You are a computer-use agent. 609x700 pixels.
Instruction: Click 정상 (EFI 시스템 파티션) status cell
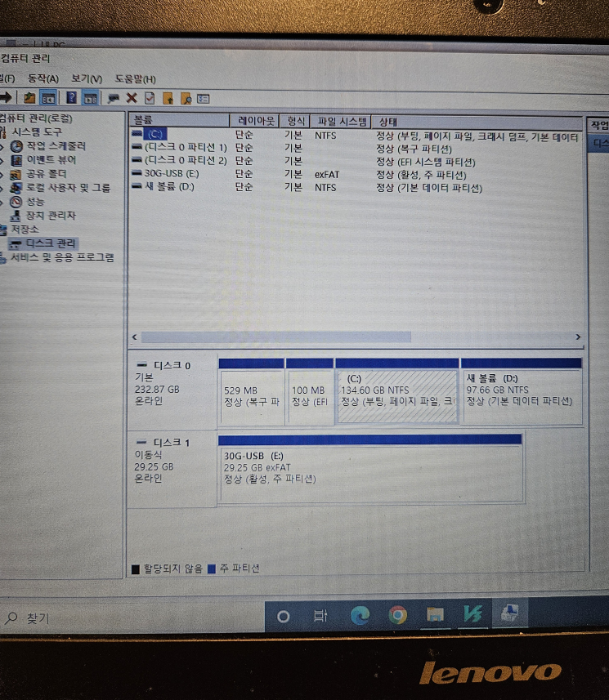point(425,162)
